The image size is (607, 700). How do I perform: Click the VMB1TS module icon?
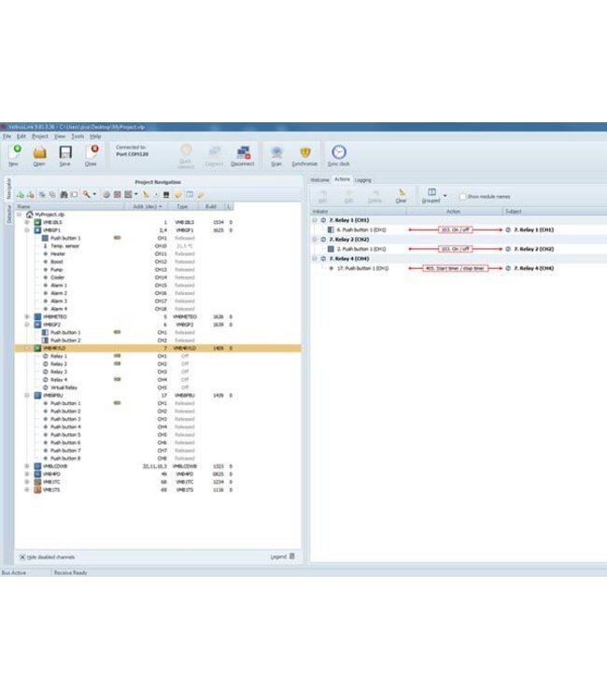click(38, 490)
